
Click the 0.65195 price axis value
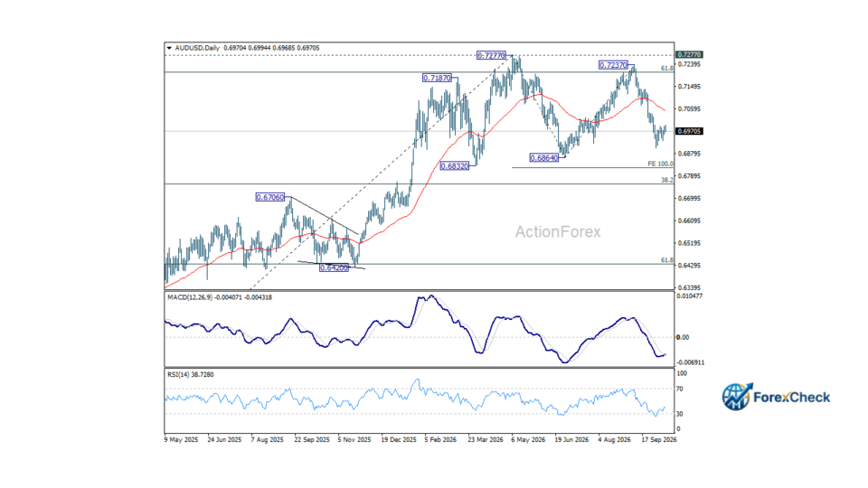(x=689, y=243)
